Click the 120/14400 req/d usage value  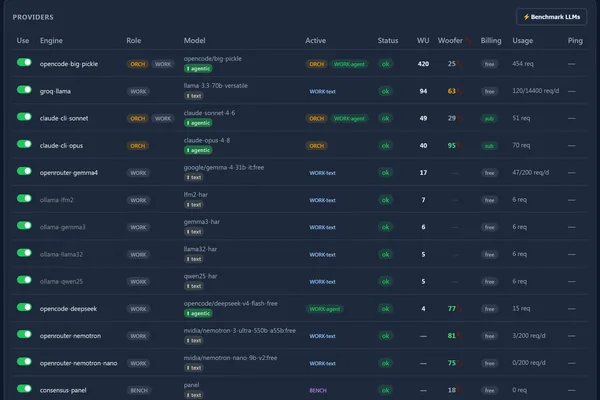coord(535,91)
